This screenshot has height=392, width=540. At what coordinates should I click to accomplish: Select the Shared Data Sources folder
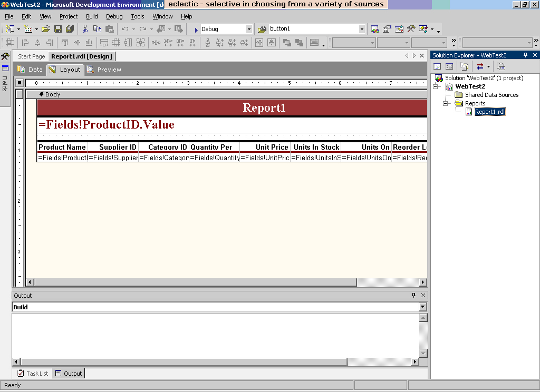tap(491, 95)
